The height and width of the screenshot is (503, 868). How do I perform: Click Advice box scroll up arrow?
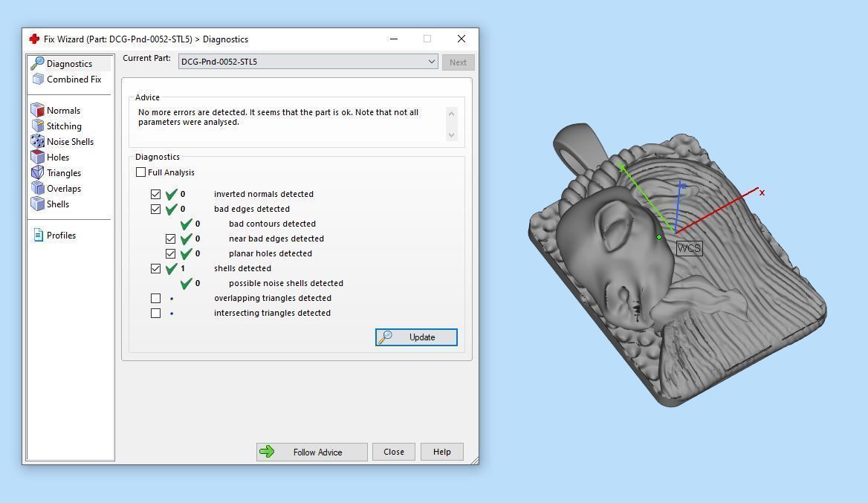(451, 114)
